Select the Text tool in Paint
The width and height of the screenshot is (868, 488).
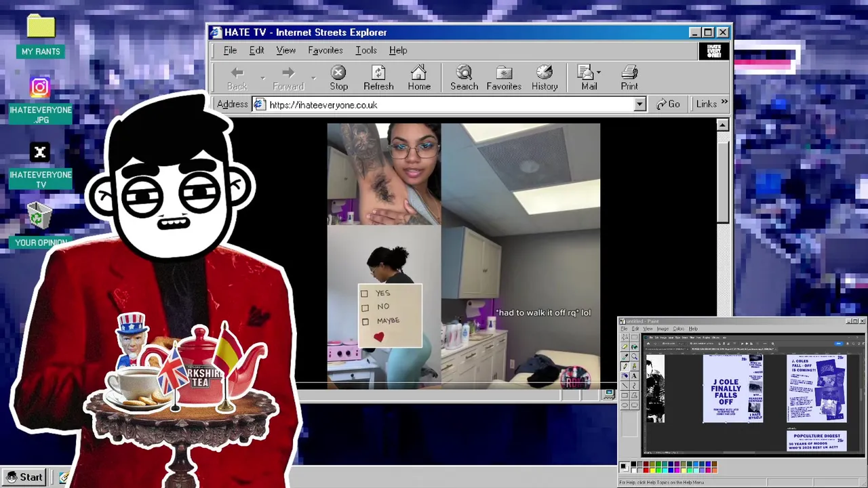[634, 375]
